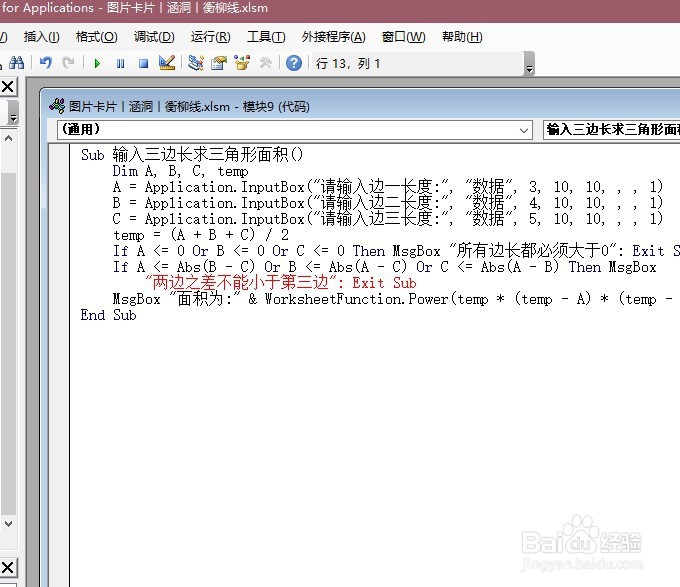680x587 pixels.
Task: Open the Properties Window icon
Action: coord(219,63)
